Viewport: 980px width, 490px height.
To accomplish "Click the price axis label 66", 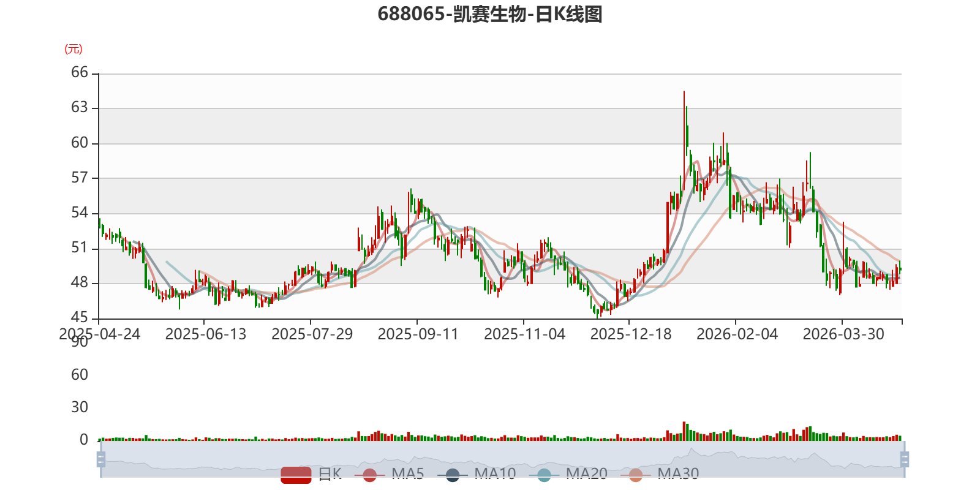I will [80, 72].
